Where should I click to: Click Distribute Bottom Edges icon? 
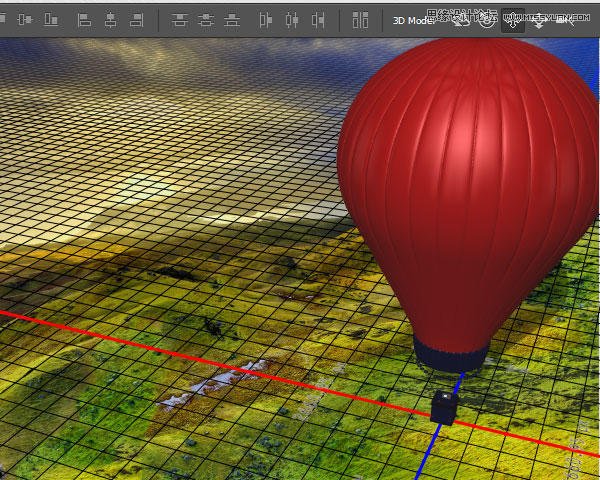(232, 20)
